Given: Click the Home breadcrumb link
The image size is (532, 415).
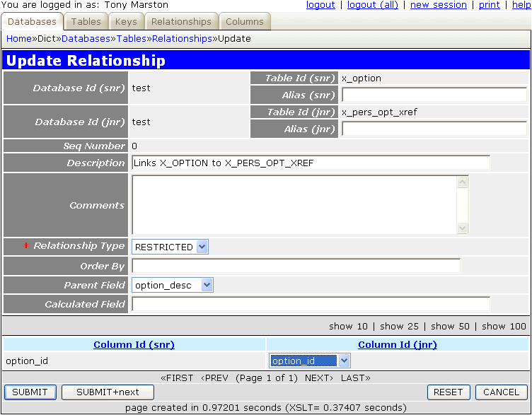Looking at the screenshot, I should [18, 39].
